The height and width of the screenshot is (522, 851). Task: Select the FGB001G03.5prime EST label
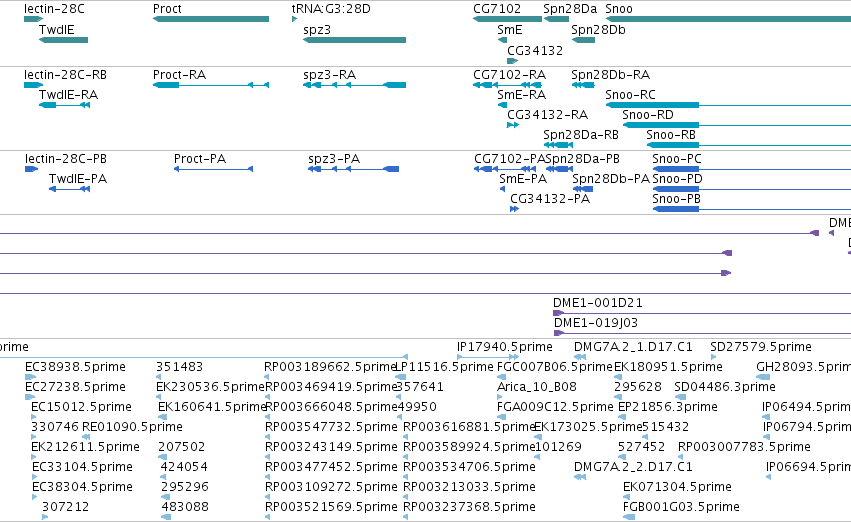[681, 507]
